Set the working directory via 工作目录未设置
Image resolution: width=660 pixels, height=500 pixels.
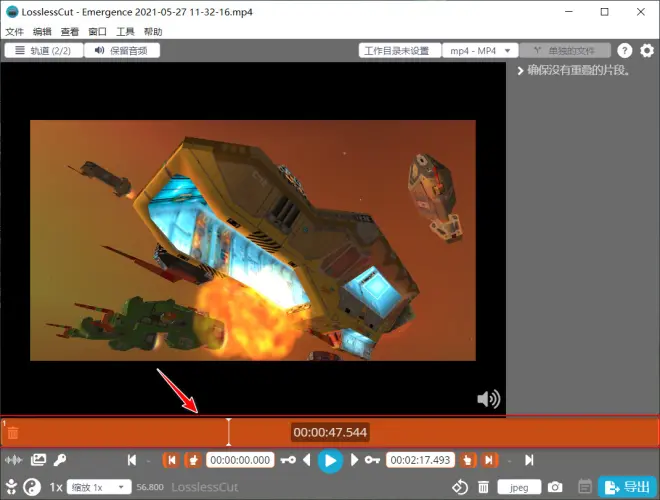click(399, 51)
